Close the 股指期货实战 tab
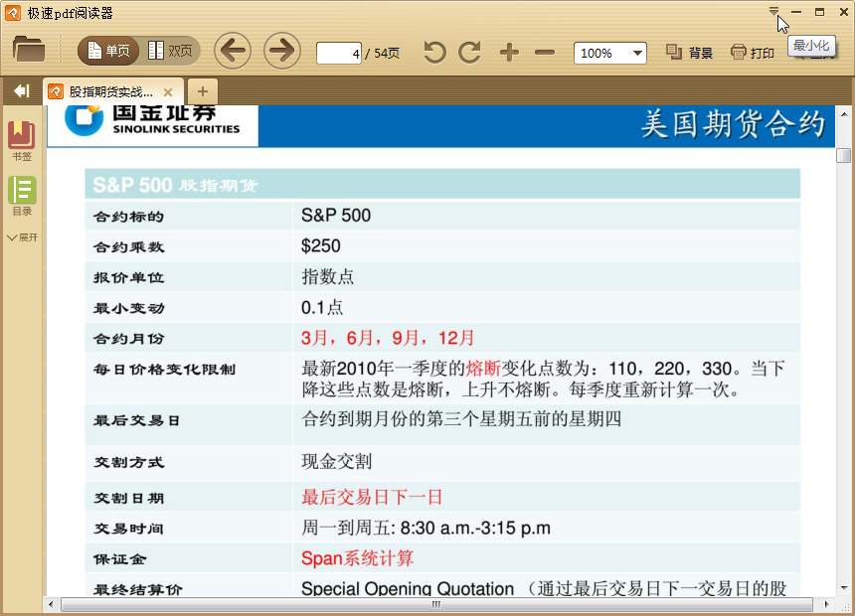 click(168, 92)
